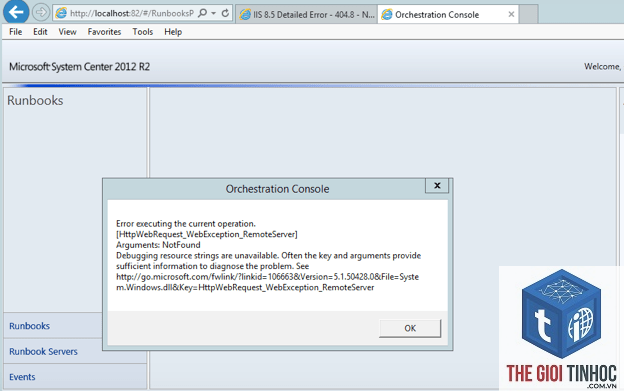Dismiss the error with OK button
624x391 pixels.
pyautogui.click(x=410, y=328)
